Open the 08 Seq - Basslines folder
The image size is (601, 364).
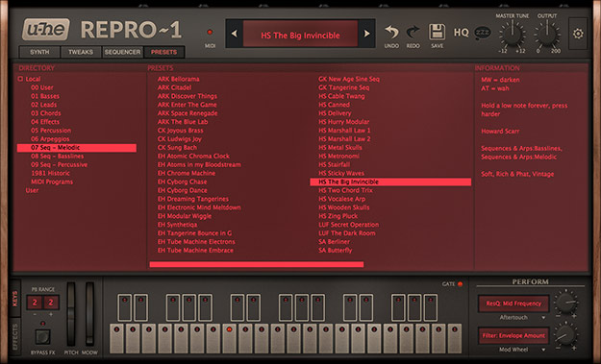pyautogui.click(x=57, y=157)
